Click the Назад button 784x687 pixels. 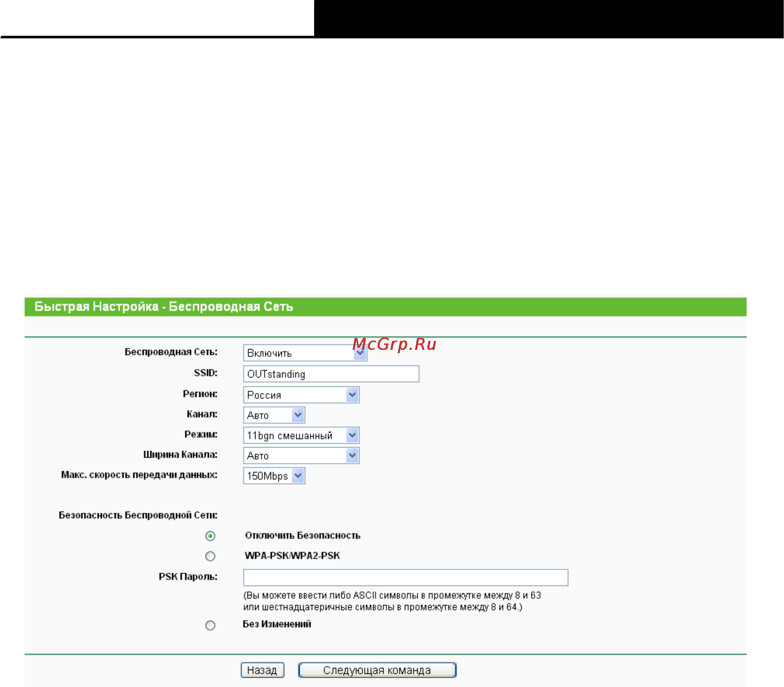coord(262,670)
